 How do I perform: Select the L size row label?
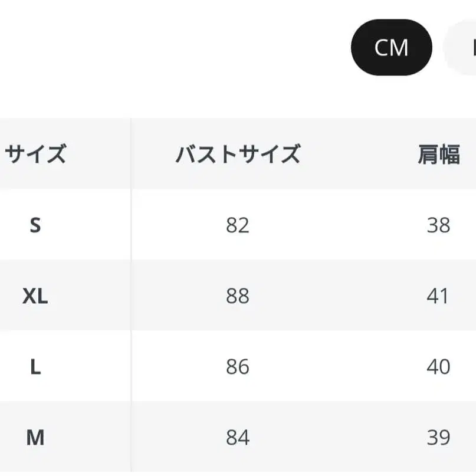pyautogui.click(x=35, y=367)
